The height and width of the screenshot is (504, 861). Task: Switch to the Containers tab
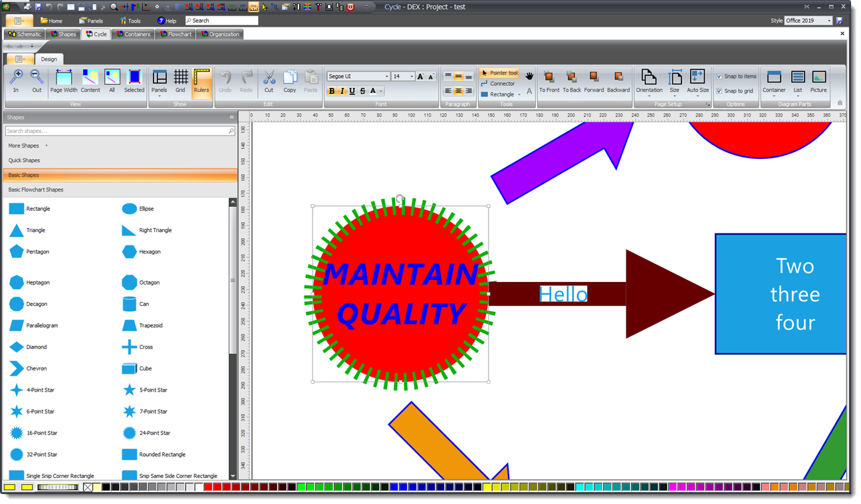coord(134,34)
